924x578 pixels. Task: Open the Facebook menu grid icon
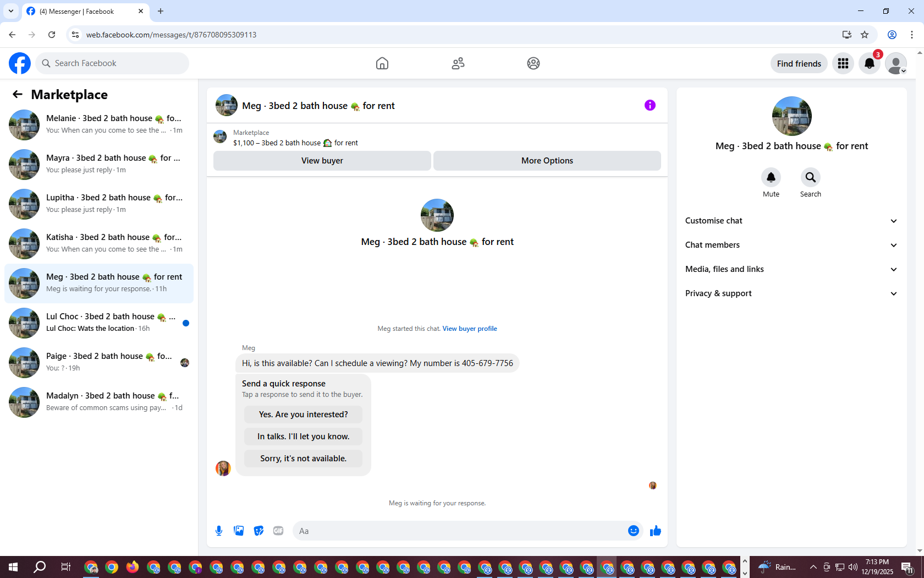843,63
